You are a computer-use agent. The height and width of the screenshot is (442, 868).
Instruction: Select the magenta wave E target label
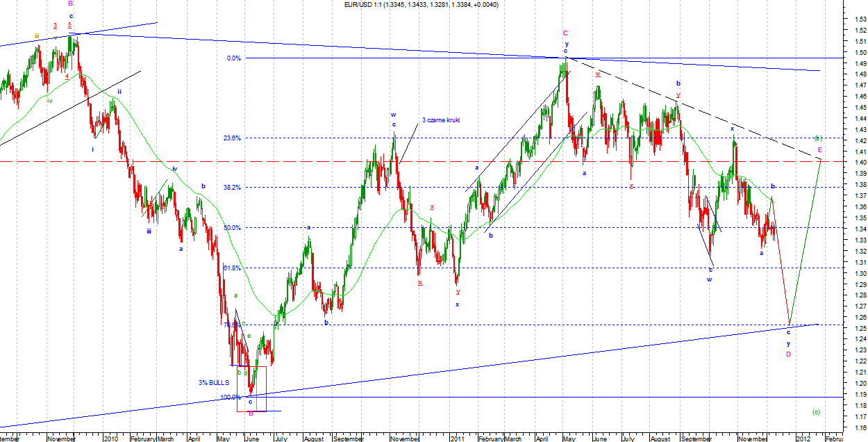pyautogui.click(x=820, y=150)
